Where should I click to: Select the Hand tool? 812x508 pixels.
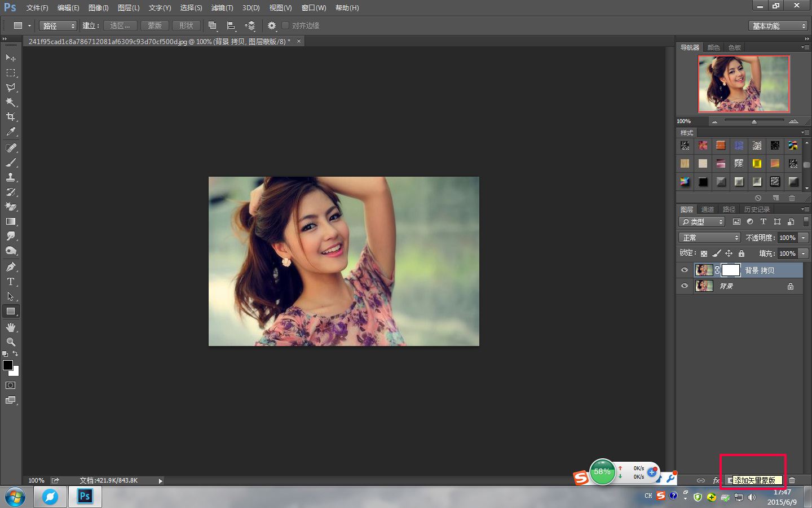click(10, 327)
